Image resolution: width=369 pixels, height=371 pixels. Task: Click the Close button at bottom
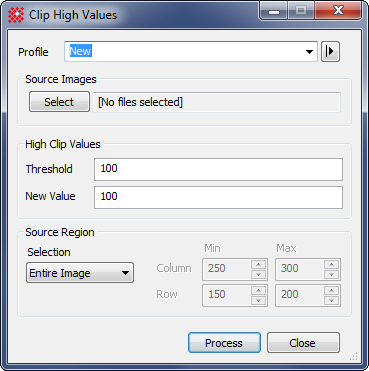click(303, 343)
